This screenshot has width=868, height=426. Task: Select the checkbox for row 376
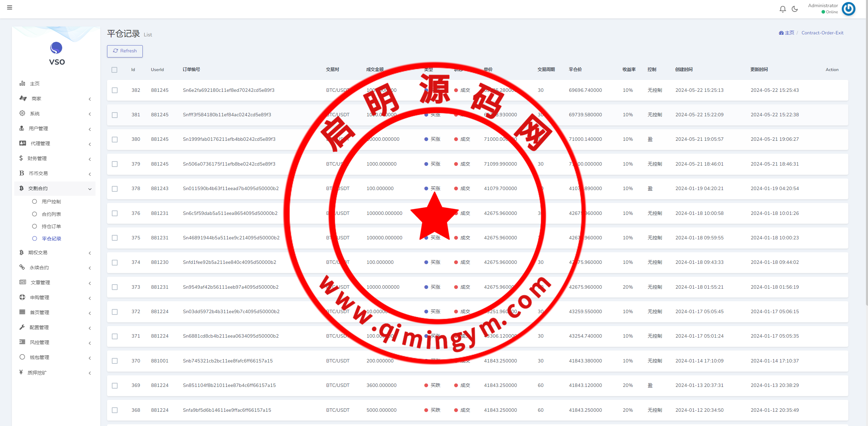pyautogui.click(x=115, y=214)
